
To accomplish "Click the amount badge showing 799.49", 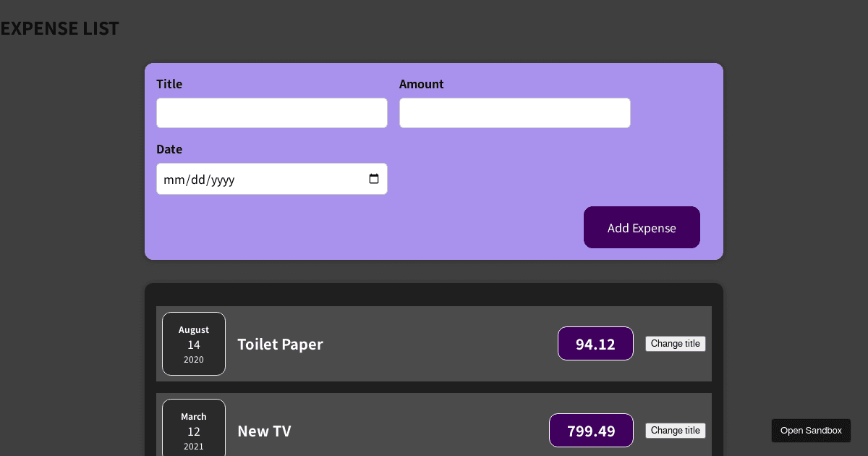I will 591,430.
